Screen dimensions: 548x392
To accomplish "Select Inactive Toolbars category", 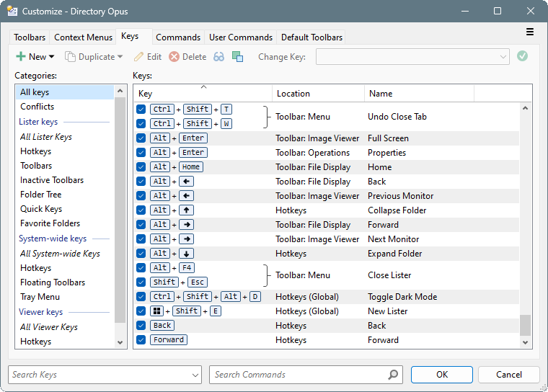I will (65, 180).
